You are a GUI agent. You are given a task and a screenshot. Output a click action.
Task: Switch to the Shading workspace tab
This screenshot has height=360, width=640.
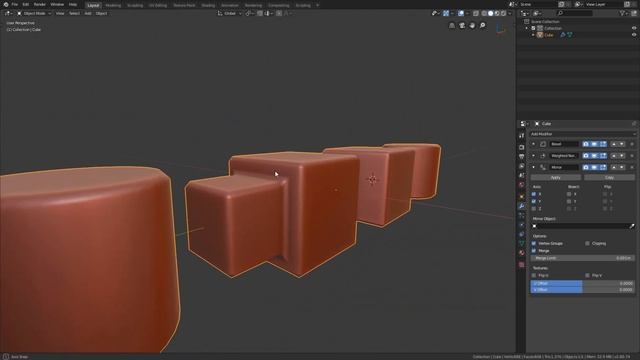[208, 5]
